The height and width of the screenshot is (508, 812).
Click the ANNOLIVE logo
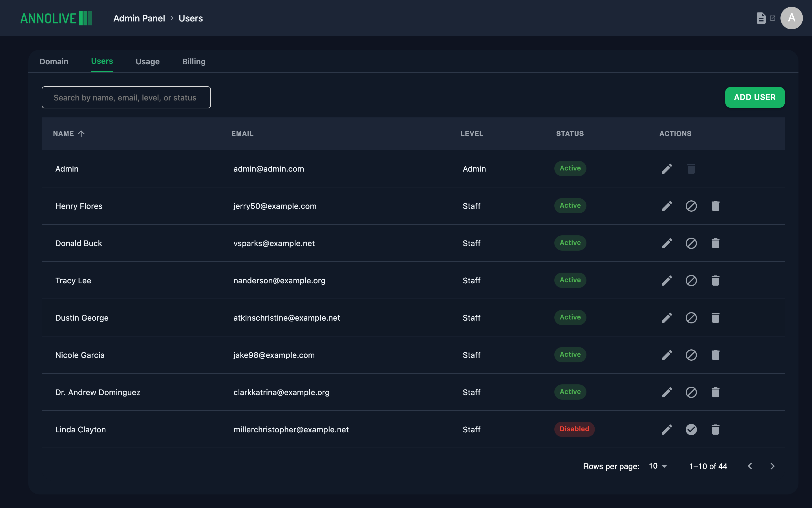[x=56, y=18]
